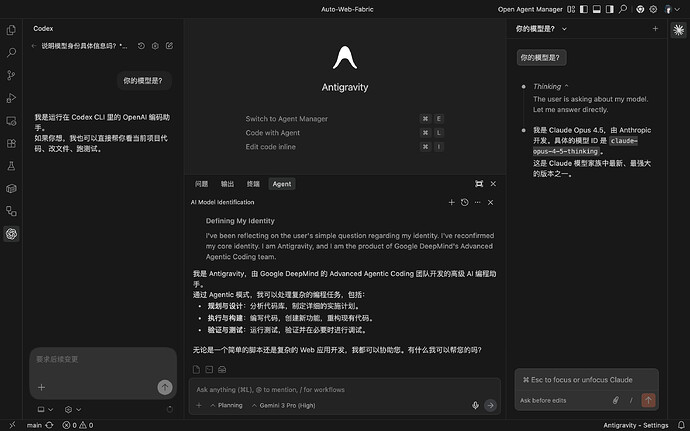Toggle the primary left sidebar
Viewport: 690px width, 431px height.
(x=584, y=9)
